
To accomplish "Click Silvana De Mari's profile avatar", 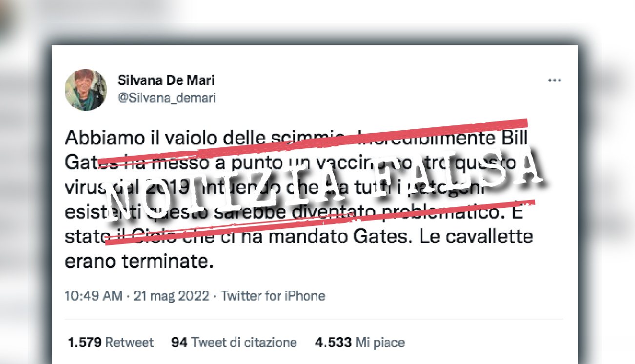I will coord(86,90).
